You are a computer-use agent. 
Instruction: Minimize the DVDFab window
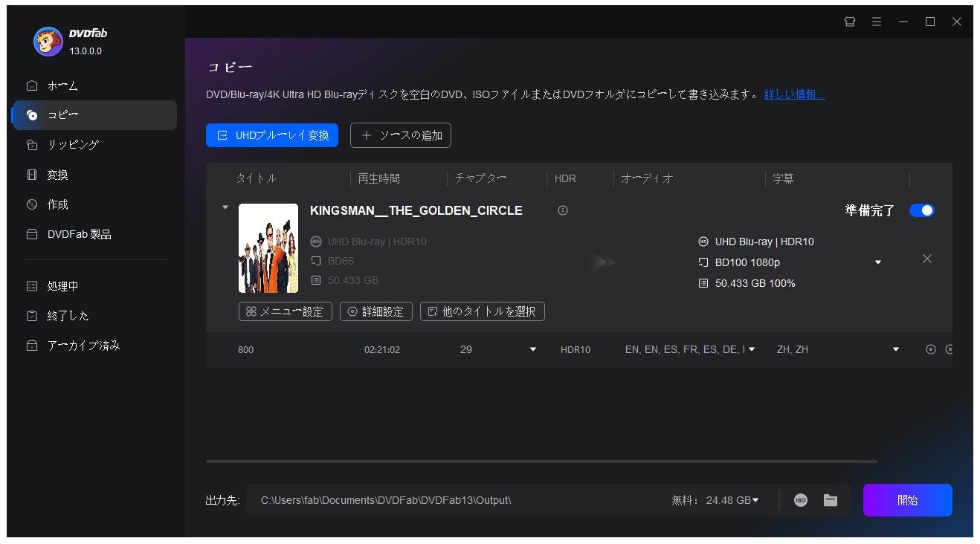(903, 22)
